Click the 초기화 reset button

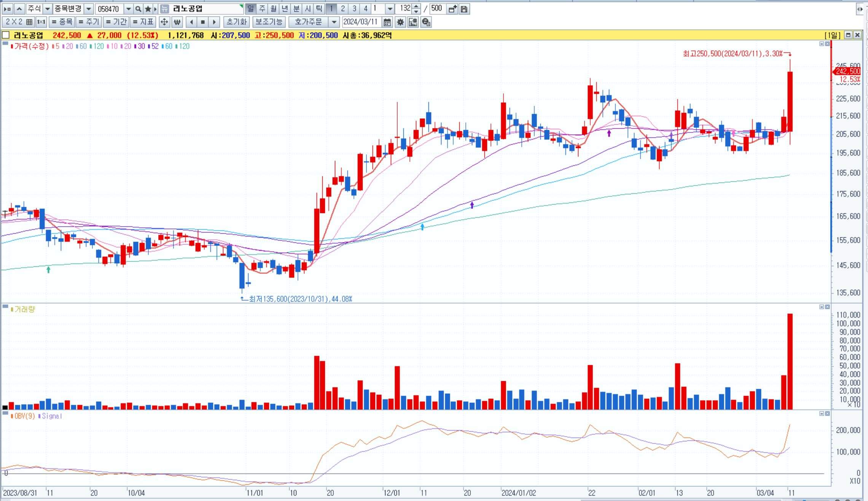[236, 22]
